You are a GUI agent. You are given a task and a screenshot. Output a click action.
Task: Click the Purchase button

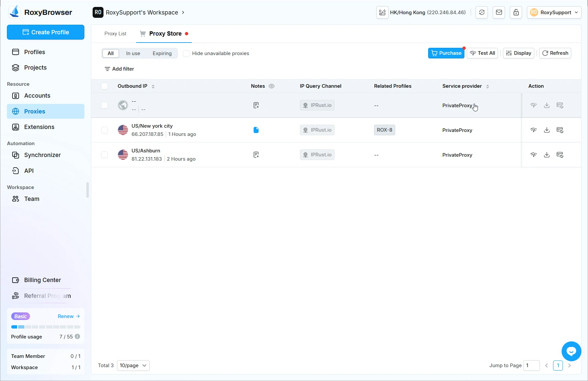pos(446,53)
